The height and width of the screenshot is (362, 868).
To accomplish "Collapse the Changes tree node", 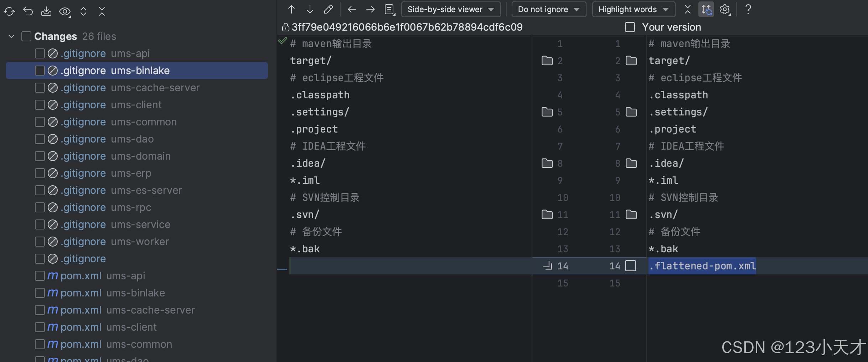I will coord(11,36).
